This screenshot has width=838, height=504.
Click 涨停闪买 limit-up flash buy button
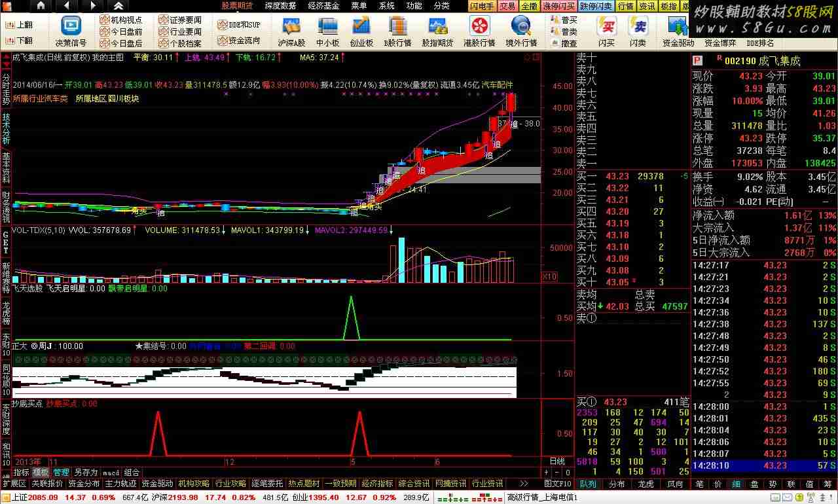(558, 6)
